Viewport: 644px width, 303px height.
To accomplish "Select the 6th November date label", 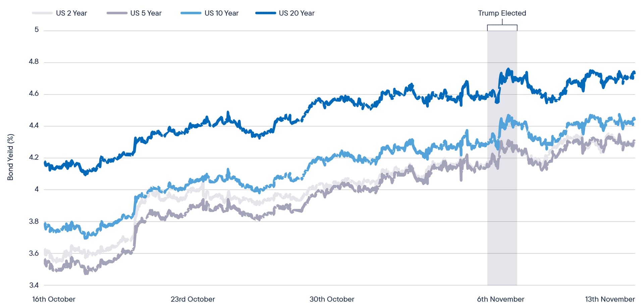I will click(500, 299).
